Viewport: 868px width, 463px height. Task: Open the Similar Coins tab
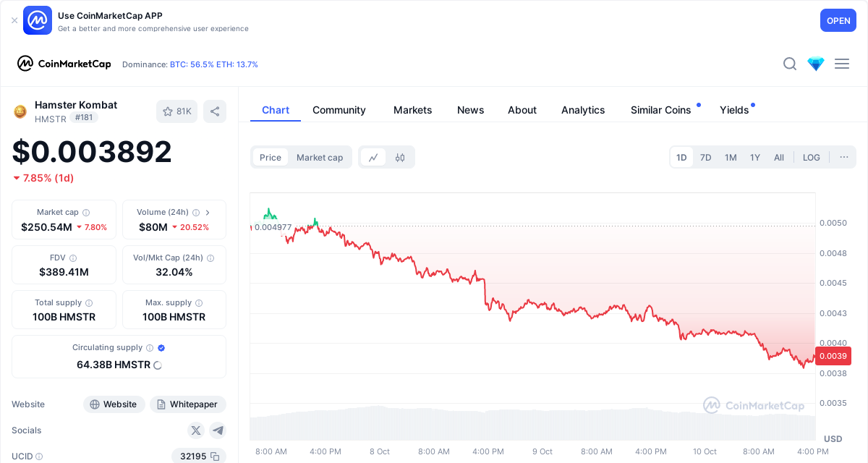coord(661,110)
